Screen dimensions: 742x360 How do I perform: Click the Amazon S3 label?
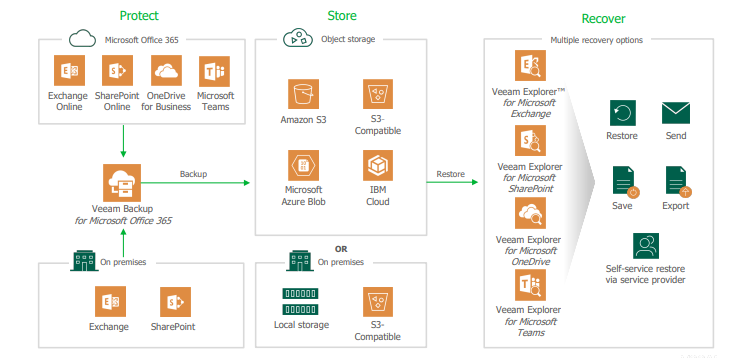tap(303, 120)
